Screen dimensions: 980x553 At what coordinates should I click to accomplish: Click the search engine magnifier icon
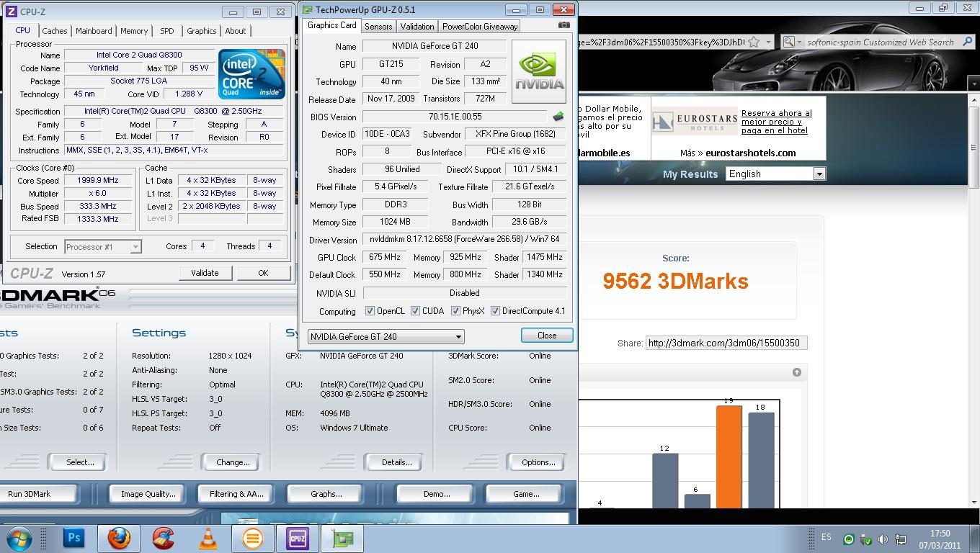788,42
